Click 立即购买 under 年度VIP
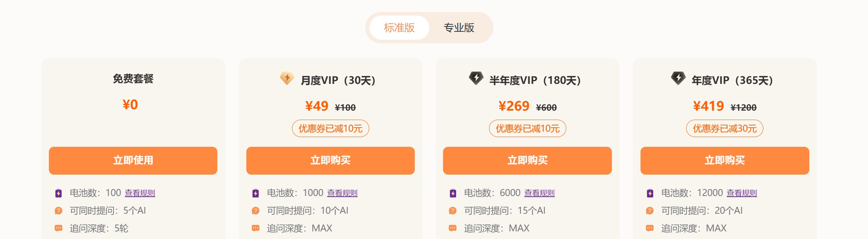The width and height of the screenshot is (868, 239). click(x=725, y=161)
